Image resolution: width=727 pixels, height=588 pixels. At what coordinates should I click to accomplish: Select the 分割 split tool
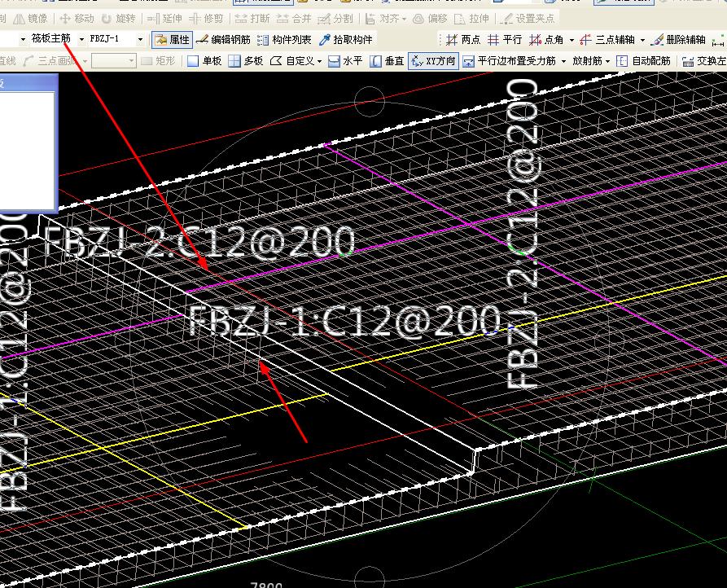[335, 19]
